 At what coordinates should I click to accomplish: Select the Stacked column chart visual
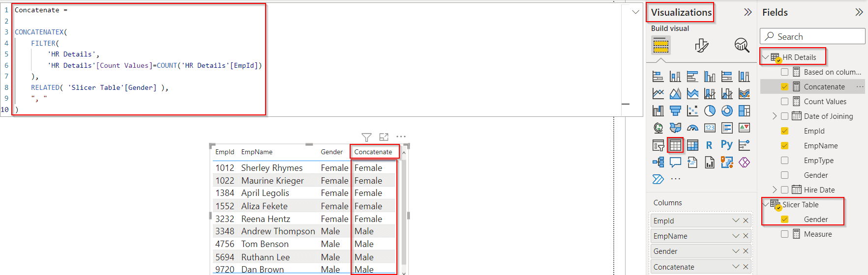[675, 77]
